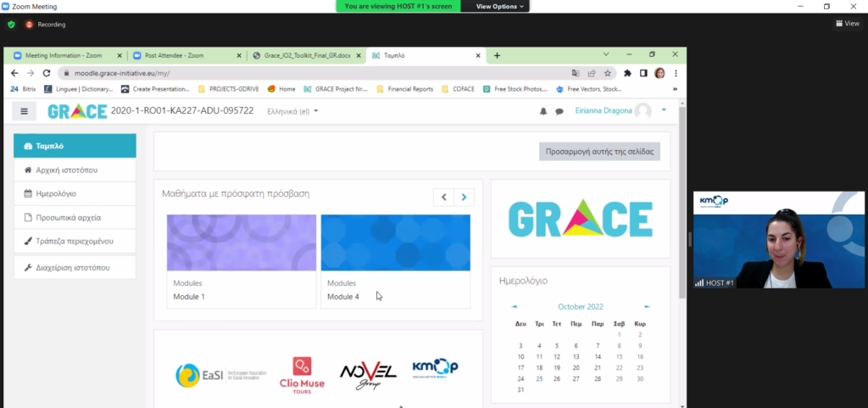Screen dimensions: 868x408
Task: Toggle the Chrome side panel icon
Action: 643,73
